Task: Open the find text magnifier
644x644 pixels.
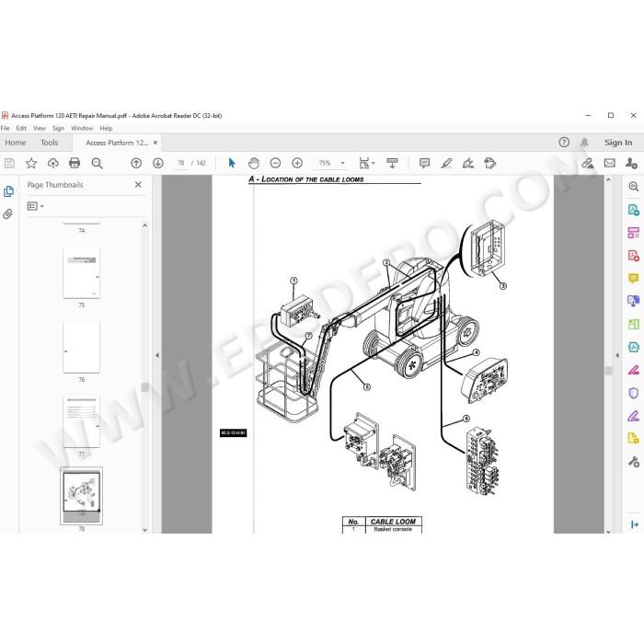Action: point(97,163)
